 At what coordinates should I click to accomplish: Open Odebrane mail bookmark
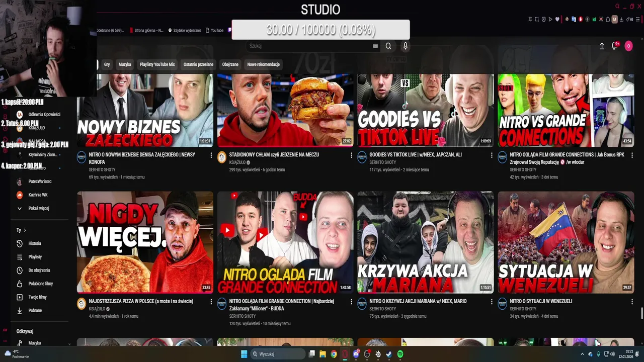click(x=110, y=30)
